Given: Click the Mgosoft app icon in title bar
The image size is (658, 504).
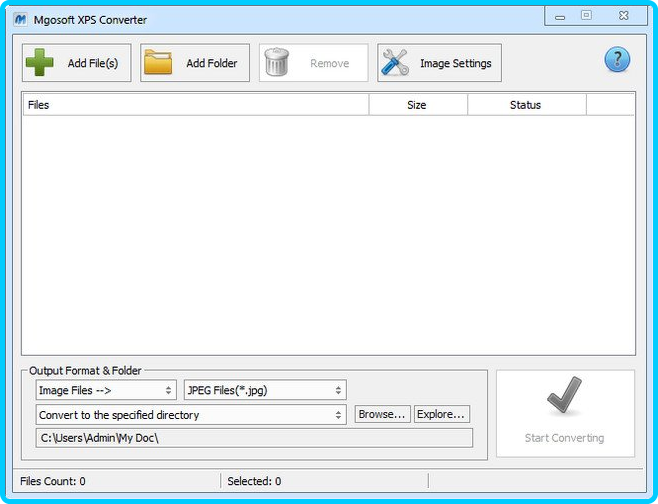Looking at the screenshot, I should [x=20, y=20].
